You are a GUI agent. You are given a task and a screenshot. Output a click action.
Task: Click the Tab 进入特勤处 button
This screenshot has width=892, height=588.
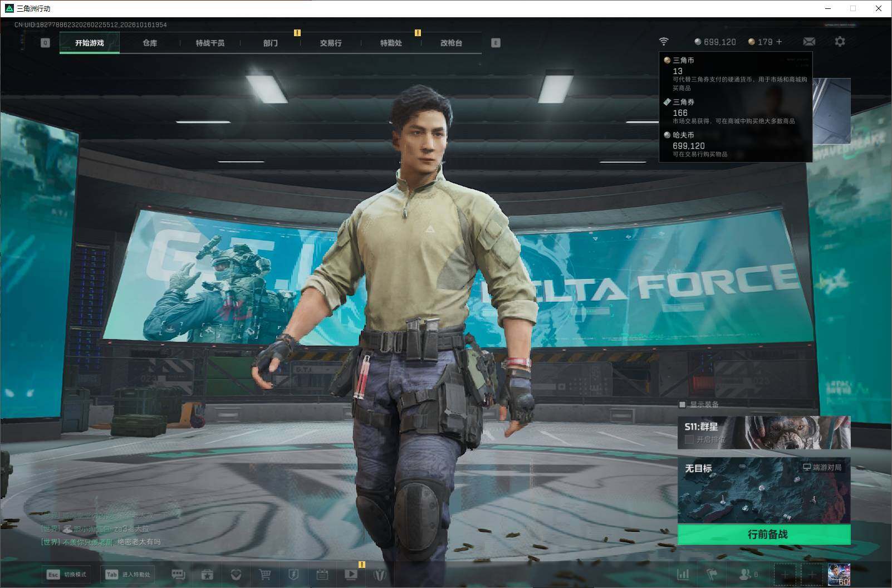[129, 574]
